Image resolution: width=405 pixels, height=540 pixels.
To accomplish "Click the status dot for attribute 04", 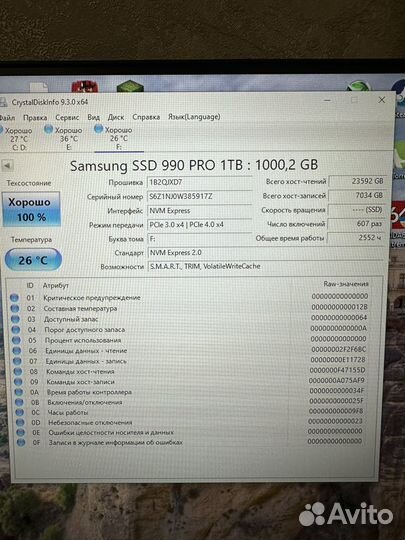I will coord(16,330).
